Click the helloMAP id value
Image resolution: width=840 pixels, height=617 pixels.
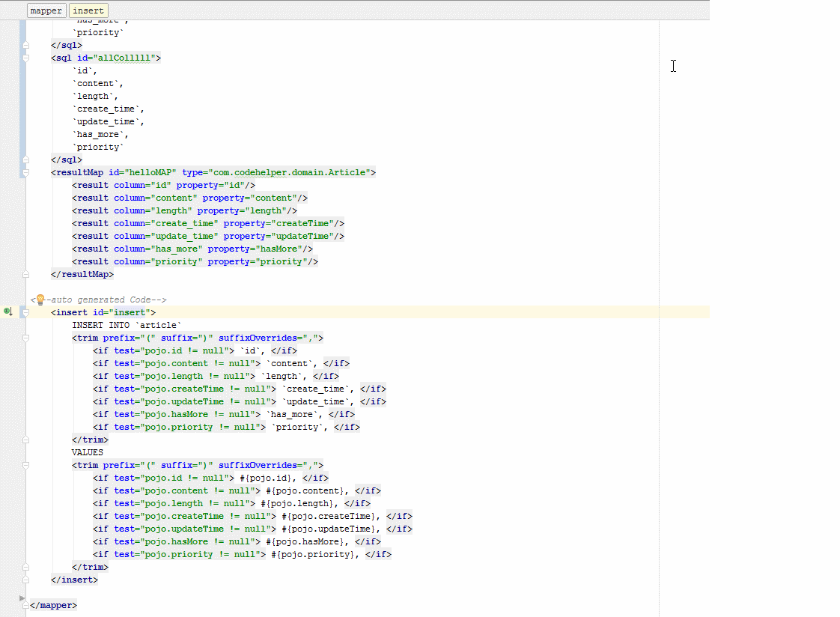point(150,172)
